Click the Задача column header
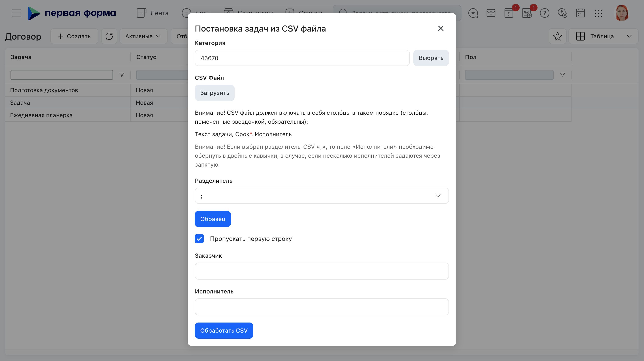 [21, 57]
